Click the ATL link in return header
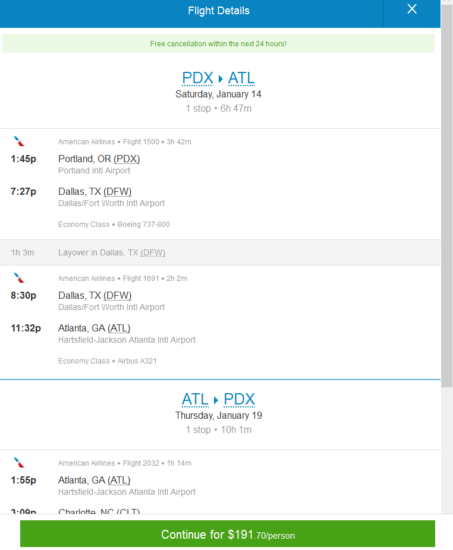453x550 pixels. click(x=195, y=399)
